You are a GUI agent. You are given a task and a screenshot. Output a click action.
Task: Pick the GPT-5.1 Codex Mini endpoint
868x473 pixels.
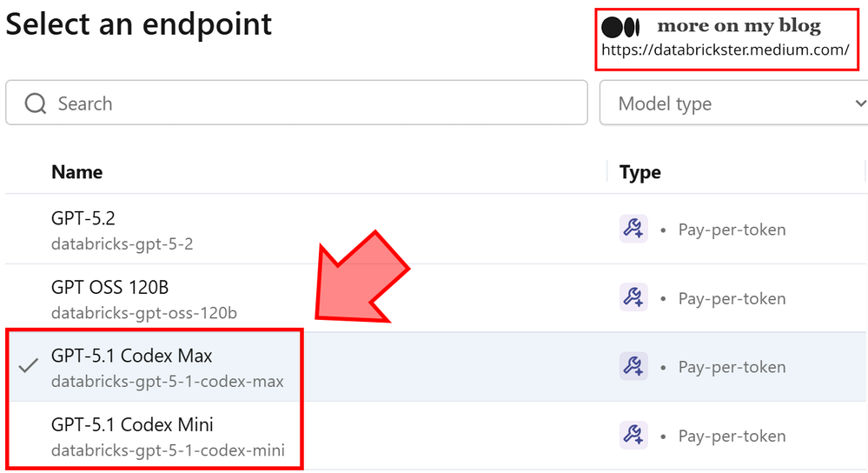click(132, 425)
